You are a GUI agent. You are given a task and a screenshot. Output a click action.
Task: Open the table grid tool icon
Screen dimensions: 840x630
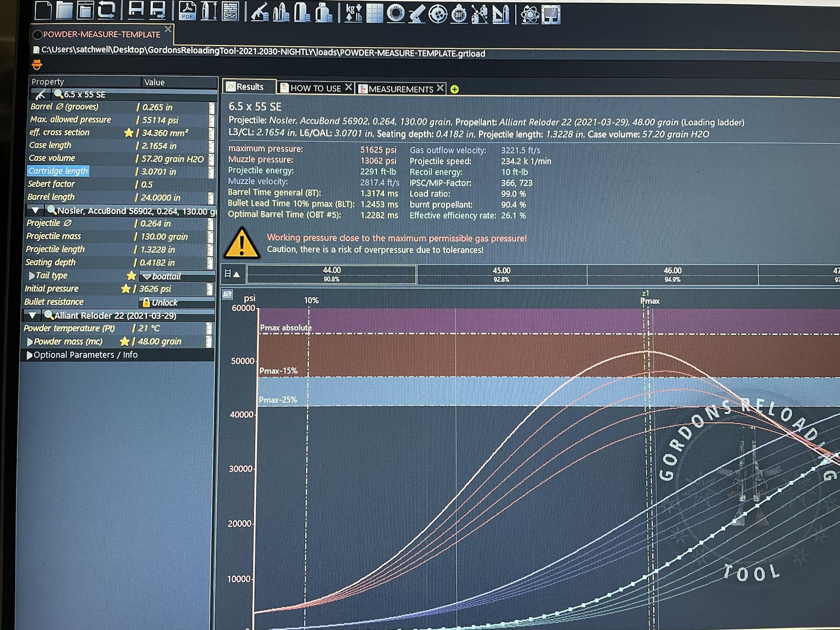click(374, 14)
